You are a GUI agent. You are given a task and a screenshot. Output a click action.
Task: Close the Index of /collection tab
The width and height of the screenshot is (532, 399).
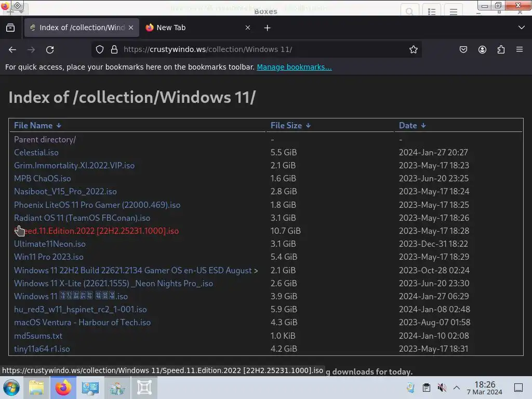131,28
